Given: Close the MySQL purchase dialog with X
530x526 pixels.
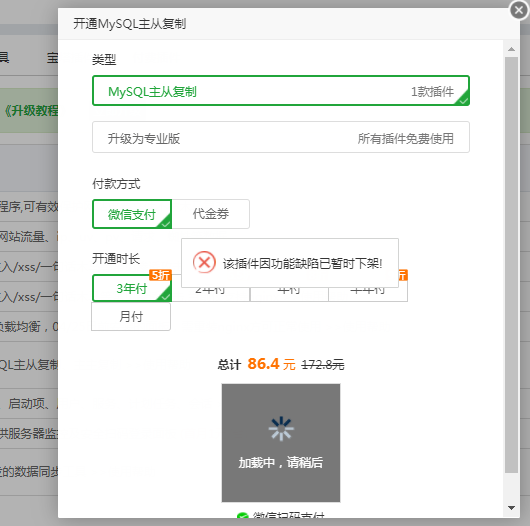Looking at the screenshot, I should point(519,10).
